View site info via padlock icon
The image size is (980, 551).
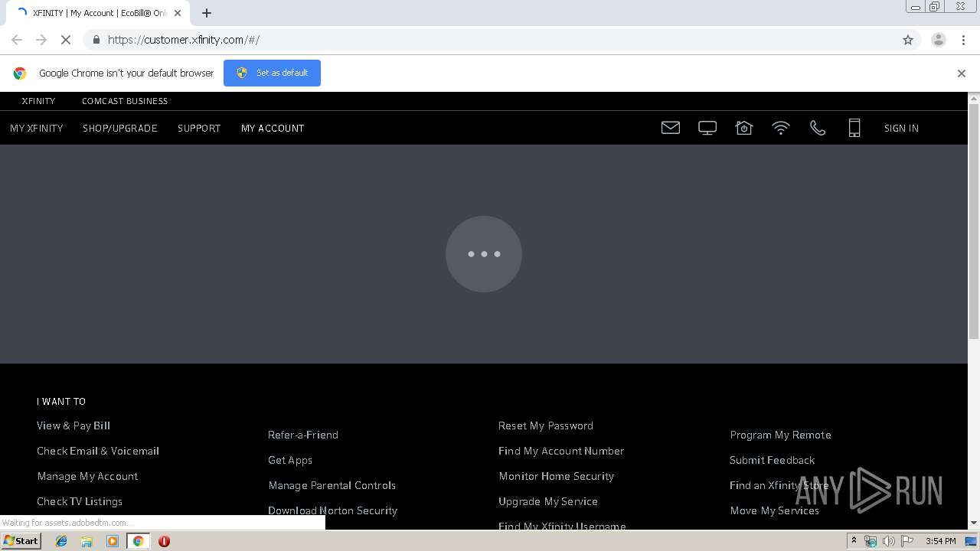pyautogui.click(x=96, y=40)
